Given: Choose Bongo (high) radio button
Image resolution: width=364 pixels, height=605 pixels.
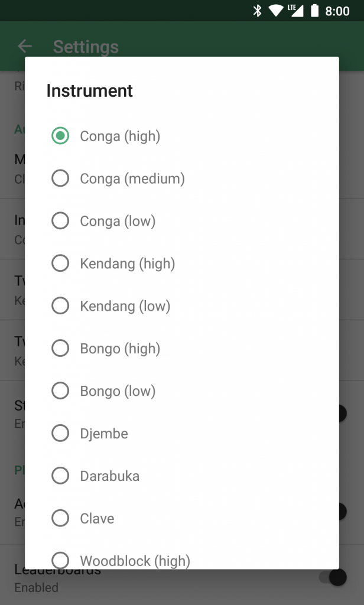Looking at the screenshot, I should tap(60, 349).
